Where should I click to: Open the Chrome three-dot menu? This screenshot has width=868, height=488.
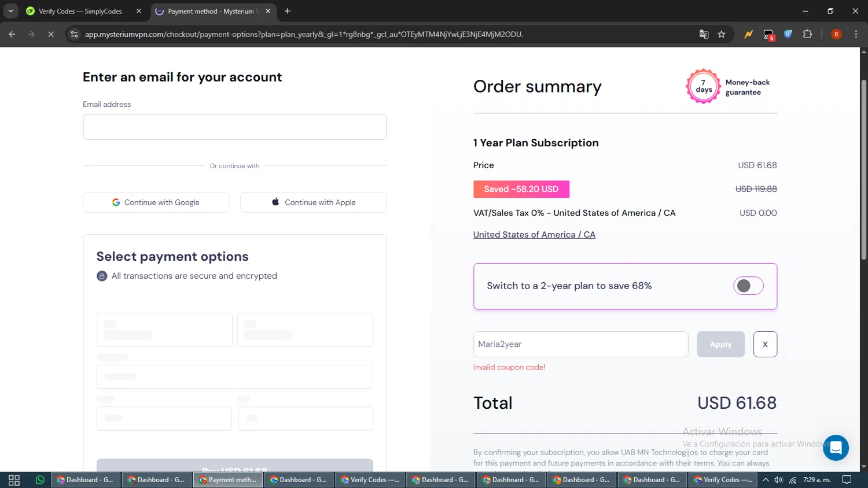tap(856, 34)
